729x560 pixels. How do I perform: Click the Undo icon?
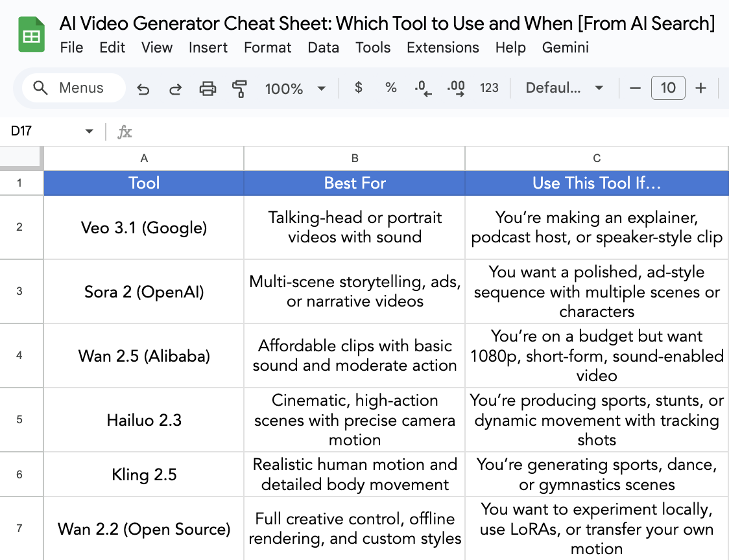coord(143,87)
